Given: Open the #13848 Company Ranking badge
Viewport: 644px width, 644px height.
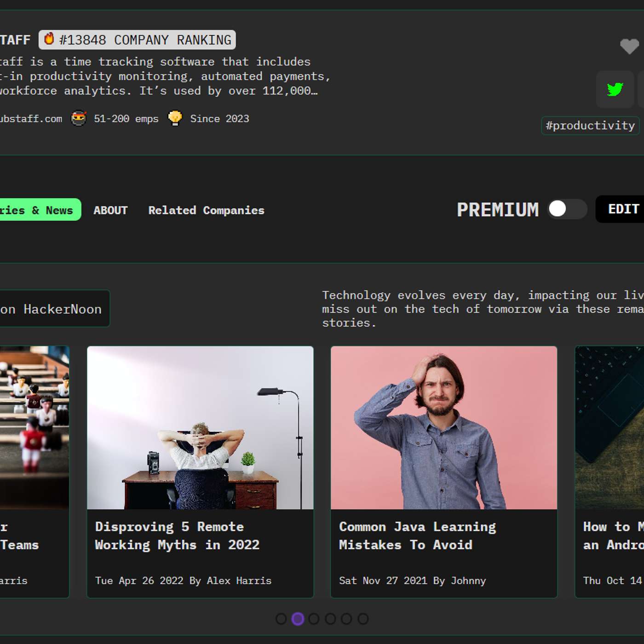Looking at the screenshot, I should point(137,40).
